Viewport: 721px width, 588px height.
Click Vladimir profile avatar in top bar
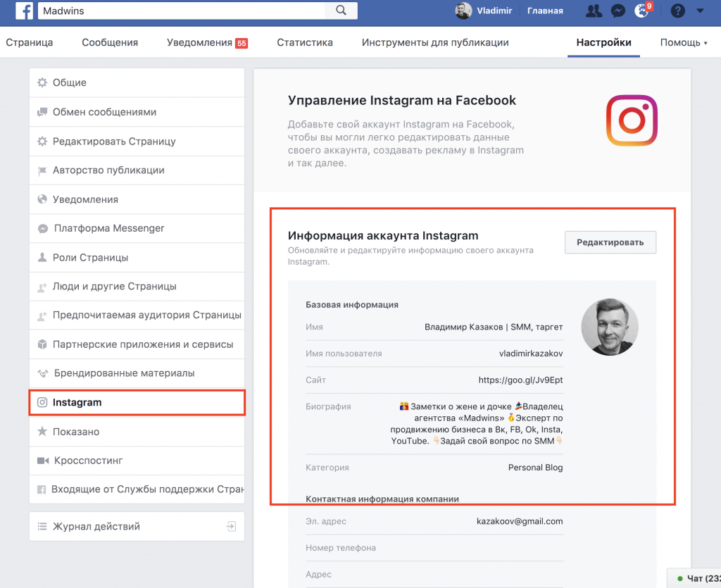463,11
